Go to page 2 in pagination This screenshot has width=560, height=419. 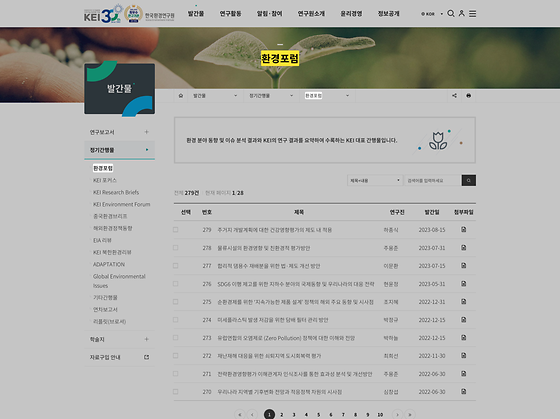coord(281,415)
